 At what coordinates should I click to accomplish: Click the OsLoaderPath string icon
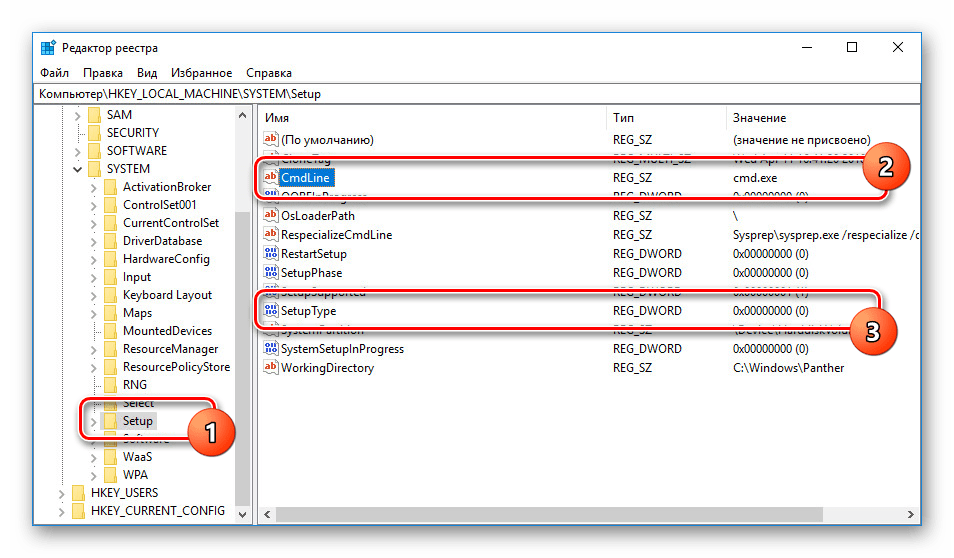pos(270,216)
